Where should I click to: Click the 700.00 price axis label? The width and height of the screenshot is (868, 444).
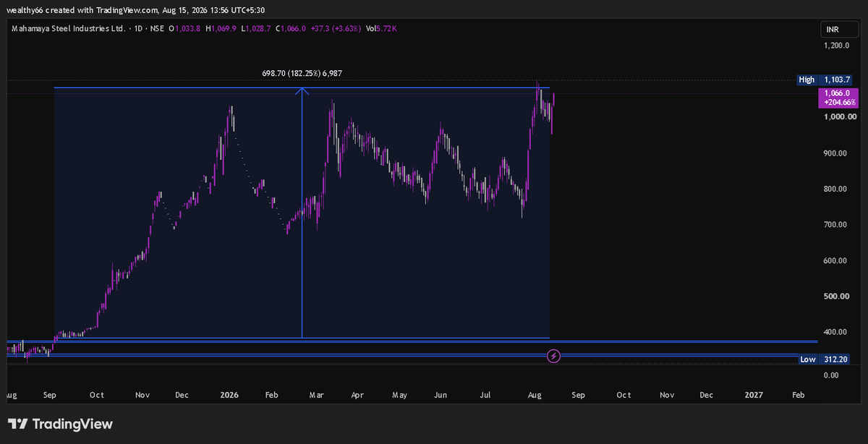(835, 225)
